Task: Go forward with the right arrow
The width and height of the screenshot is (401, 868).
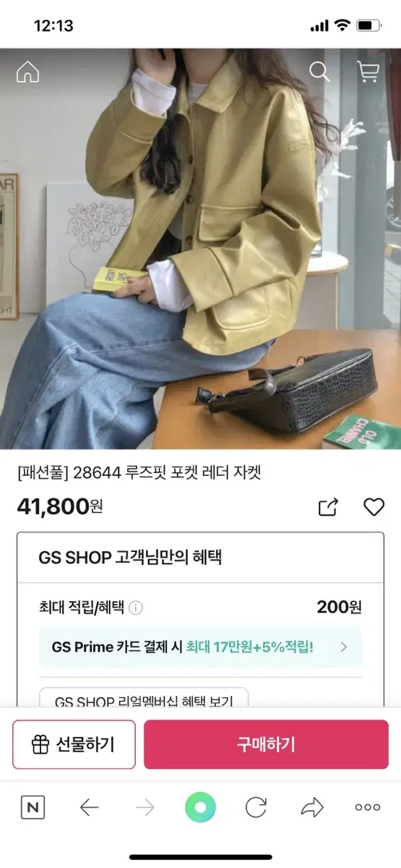Action: click(145, 808)
